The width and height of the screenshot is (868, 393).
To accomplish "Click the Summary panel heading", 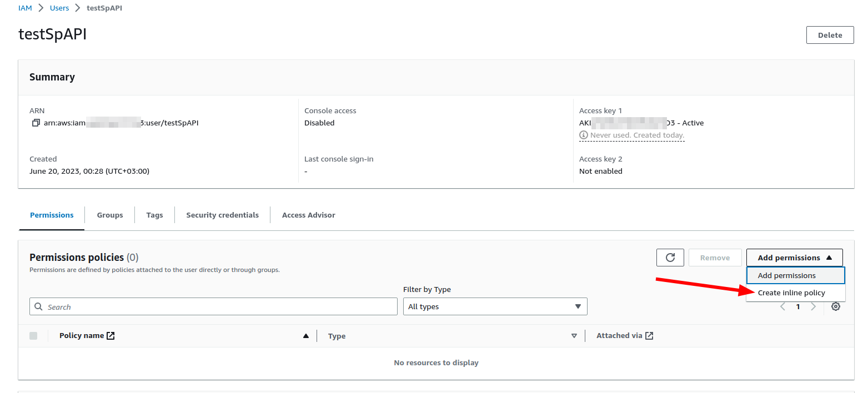I will click(x=52, y=77).
